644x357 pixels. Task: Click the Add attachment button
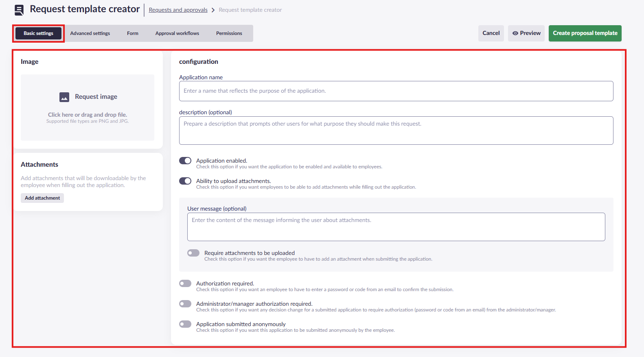42,198
